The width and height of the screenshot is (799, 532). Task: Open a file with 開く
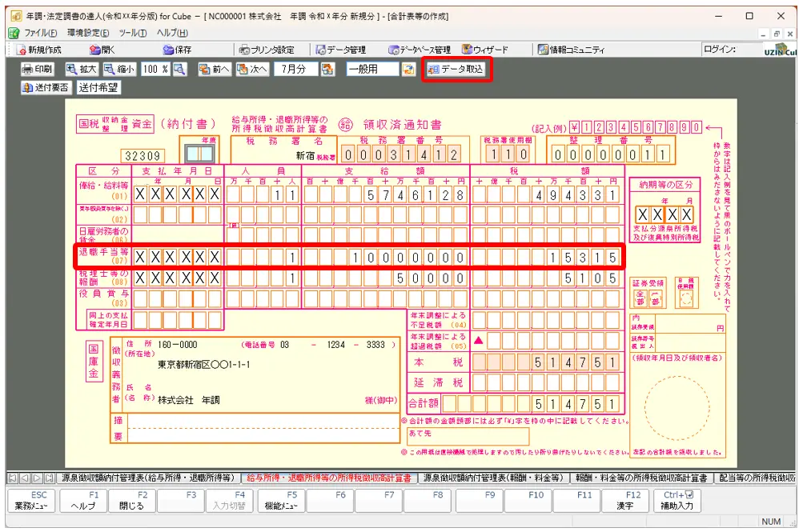tap(102, 50)
